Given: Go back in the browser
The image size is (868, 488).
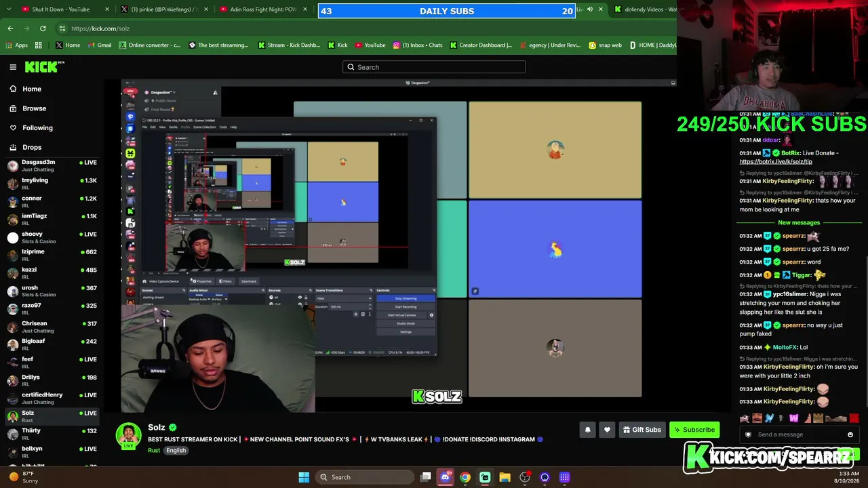Looking at the screenshot, I should (10, 28).
